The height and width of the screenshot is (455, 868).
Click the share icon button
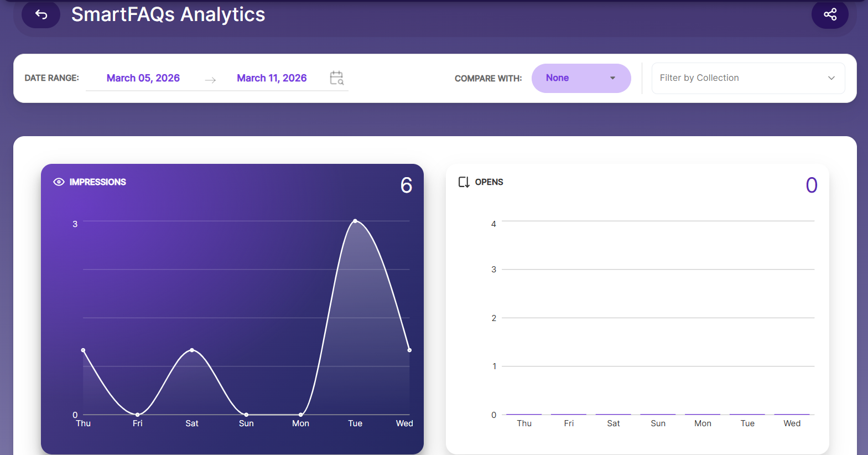(x=830, y=14)
